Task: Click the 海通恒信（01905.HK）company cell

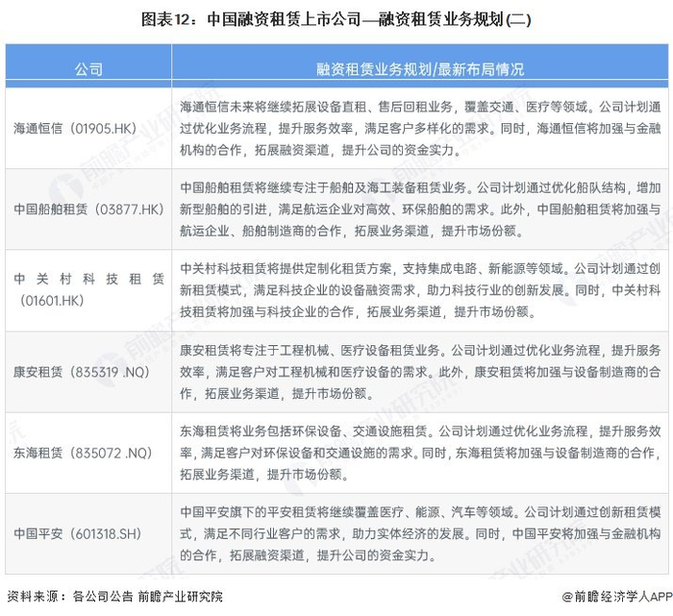Action: click(x=88, y=128)
